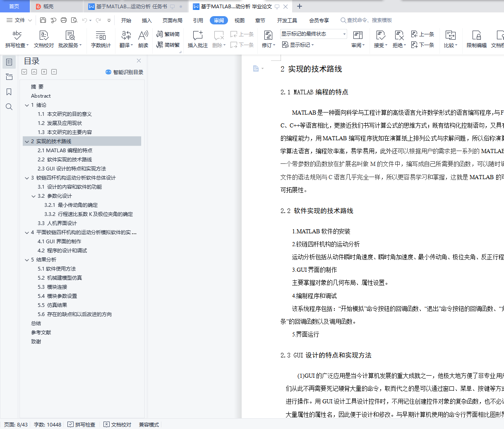Collapse the '2 实现的技术路线' outline node
504x429 pixels.
tap(27, 141)
